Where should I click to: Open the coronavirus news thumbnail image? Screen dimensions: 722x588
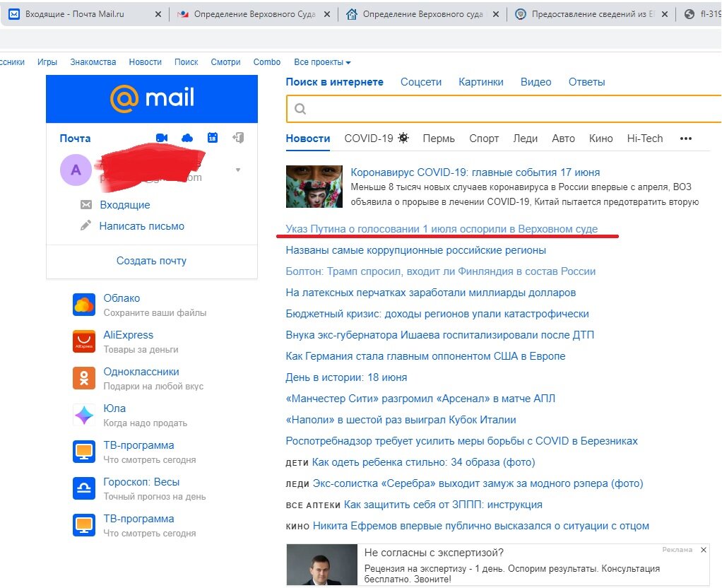(x=314, y=187)
